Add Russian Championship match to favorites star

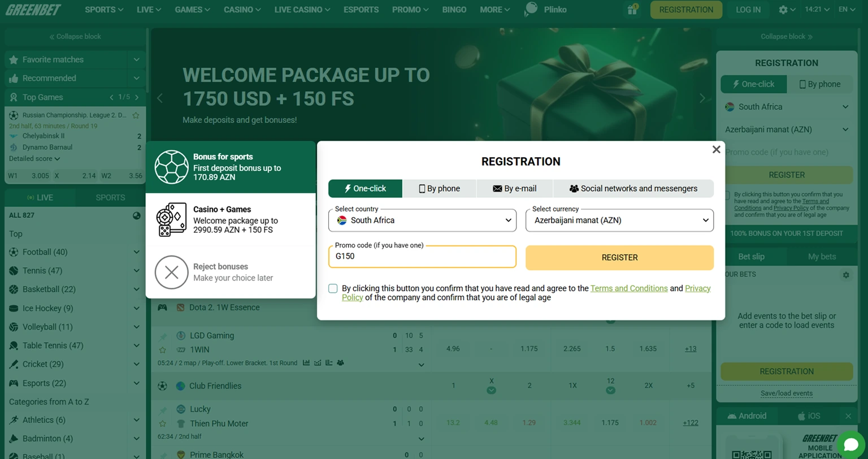(x=136, y=115)
